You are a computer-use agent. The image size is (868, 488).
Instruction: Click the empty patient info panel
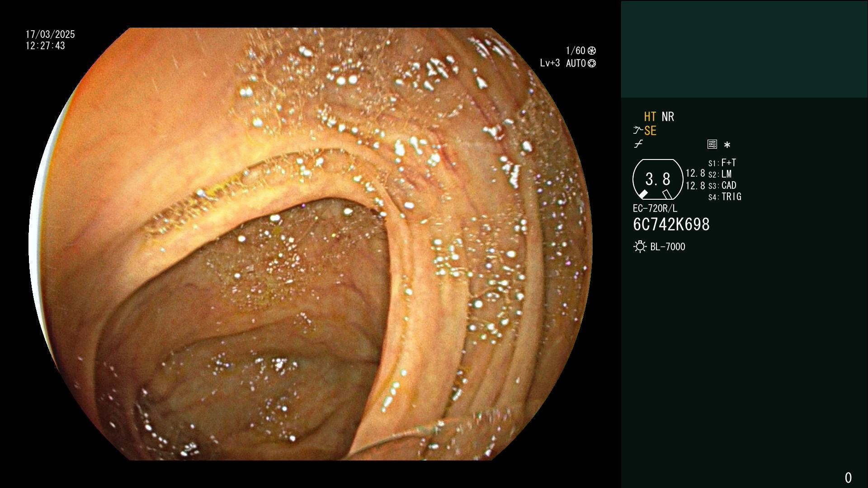coord(744,49)
